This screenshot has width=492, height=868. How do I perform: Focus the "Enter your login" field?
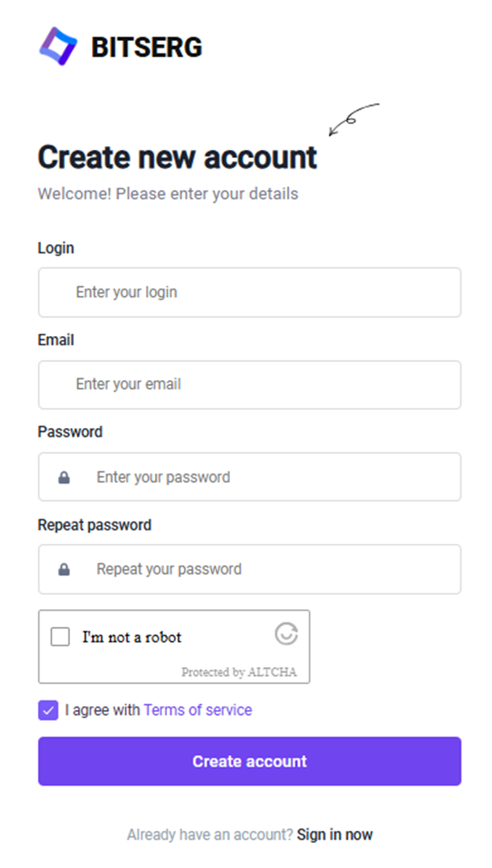(249, 293)
